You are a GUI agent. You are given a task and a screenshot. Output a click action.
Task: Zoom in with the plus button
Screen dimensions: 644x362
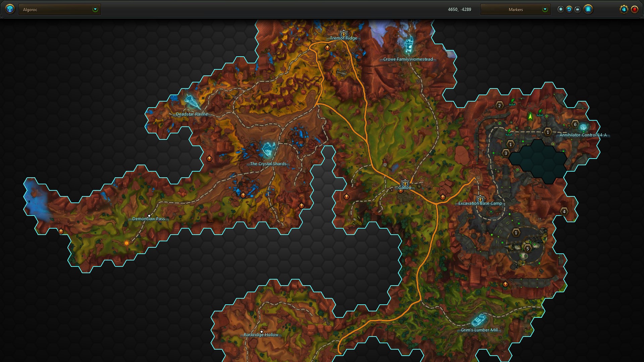tap(560, 9)
